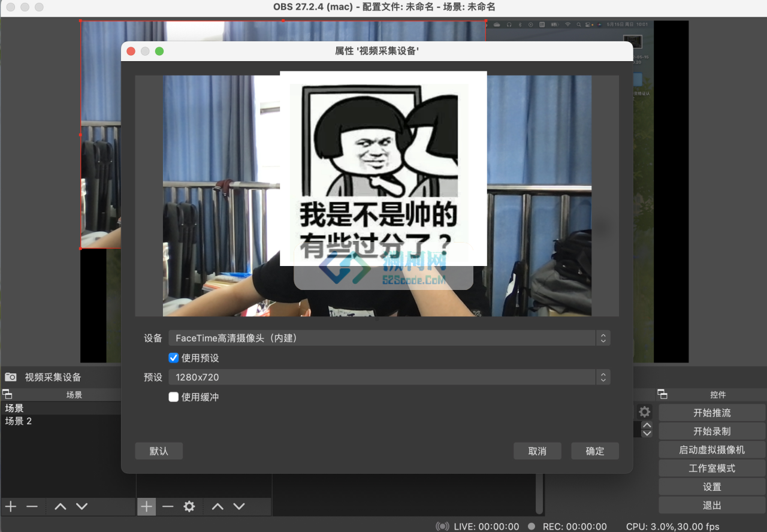The width and height of the screenshot is (767, 532).
Task: Click the camera preview inside properties dialog
Action: coord(377,196)
